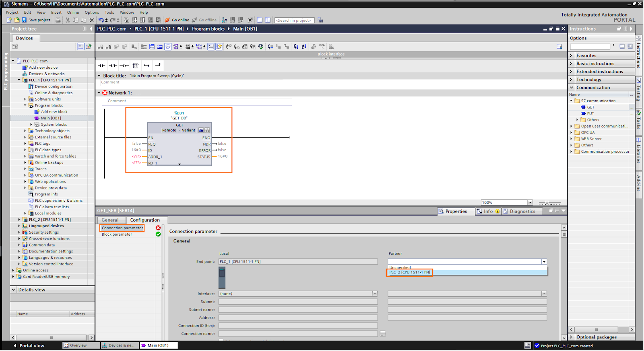This screenshot has height=351, width=644.
Task: Click the Block interface bar
Action: coord(331,54)
